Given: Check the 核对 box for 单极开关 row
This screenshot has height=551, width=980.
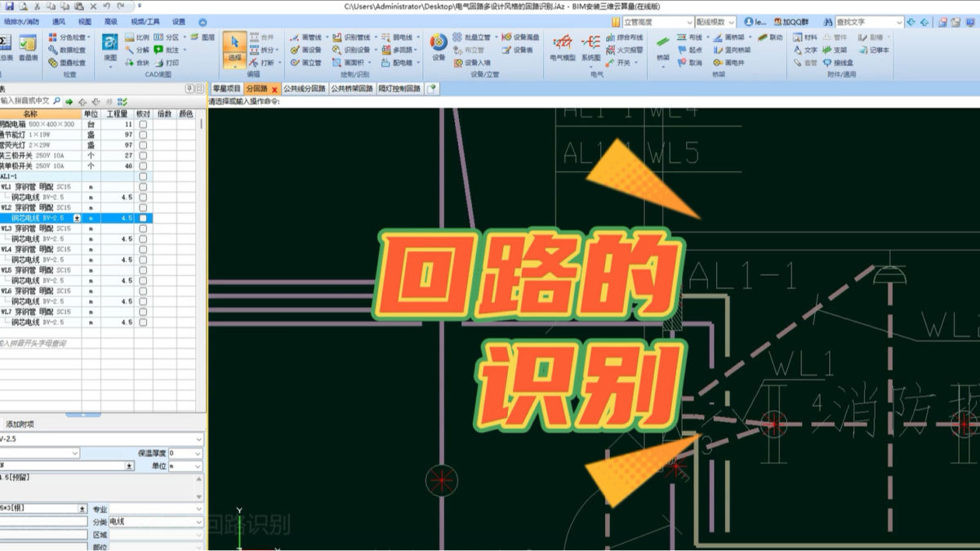Looking at the screenshot, I should coord(143,166).
